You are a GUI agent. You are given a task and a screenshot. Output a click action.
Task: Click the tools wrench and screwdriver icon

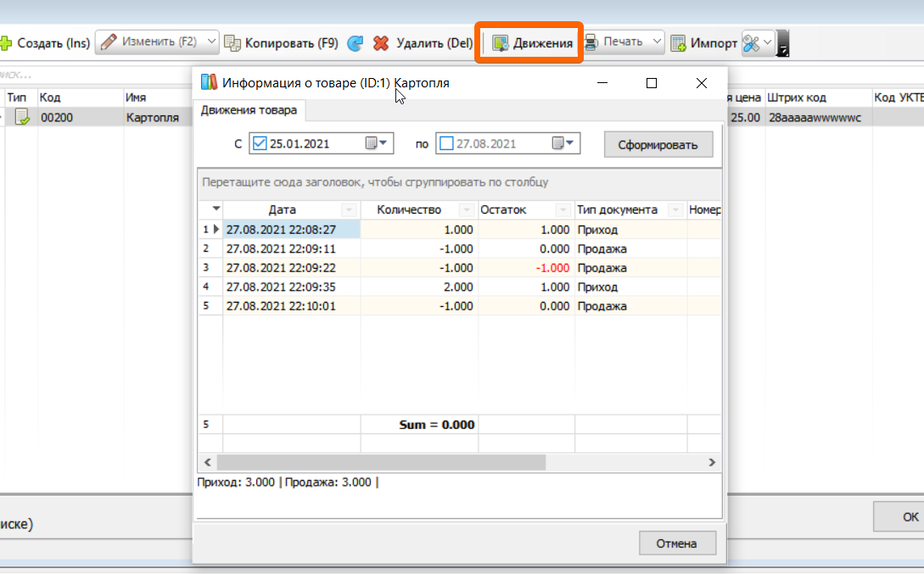pyautogui.click(x=752, y=43)
